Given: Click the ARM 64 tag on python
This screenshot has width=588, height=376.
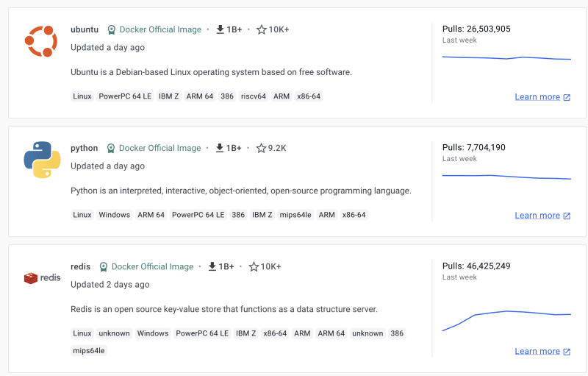Looking at the screenshot, I should [x=151, y=215].
